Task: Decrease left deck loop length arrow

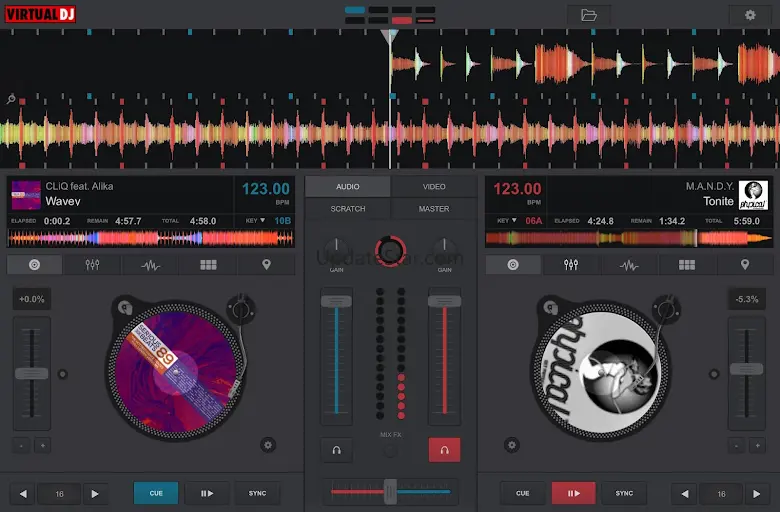Action: click(23, 494)
